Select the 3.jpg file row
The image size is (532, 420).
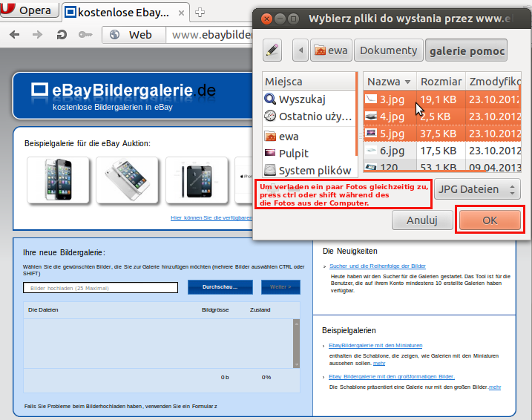[442, 99]
